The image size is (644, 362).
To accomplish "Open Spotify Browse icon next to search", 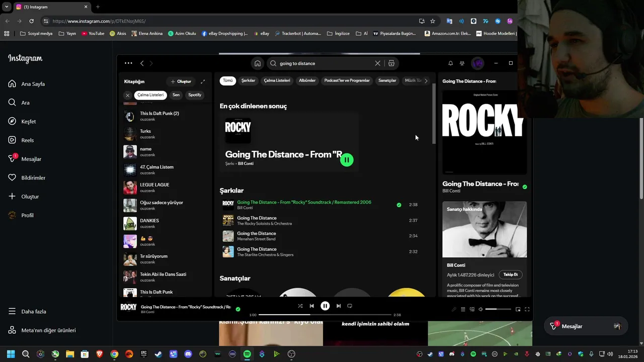I will 391,63.
